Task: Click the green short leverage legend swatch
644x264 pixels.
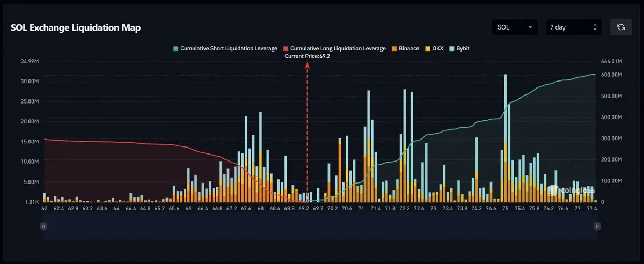Action: pos(175,48)
